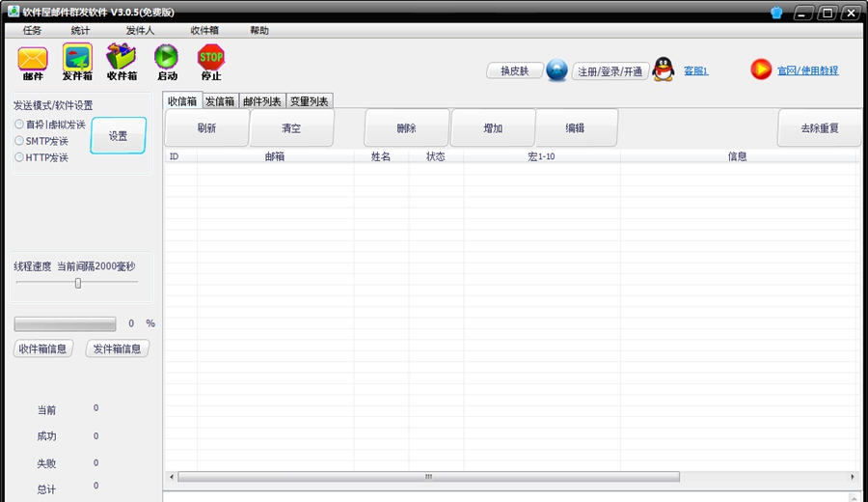
Task: Click the QQ penguin icon
Action: pos(664,70)
